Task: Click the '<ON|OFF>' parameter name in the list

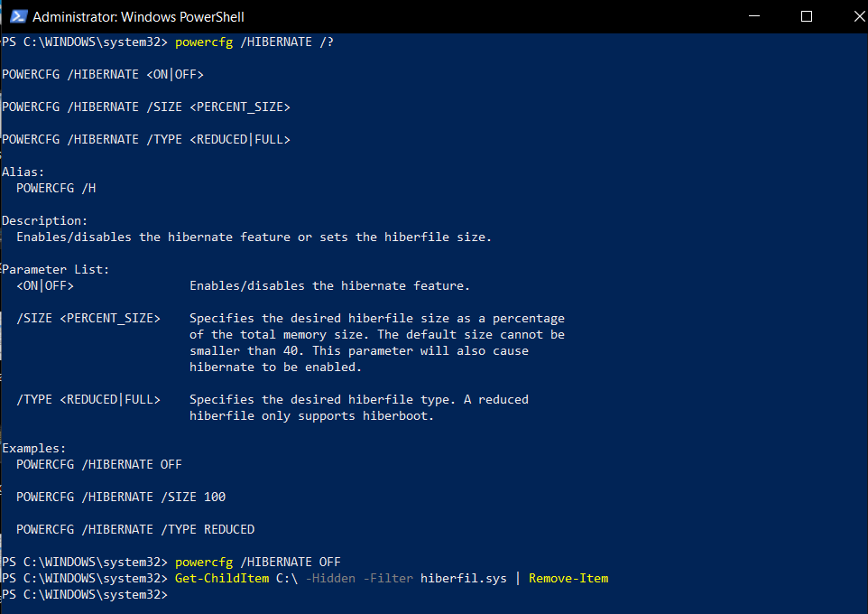Action: tap(45, 286)
